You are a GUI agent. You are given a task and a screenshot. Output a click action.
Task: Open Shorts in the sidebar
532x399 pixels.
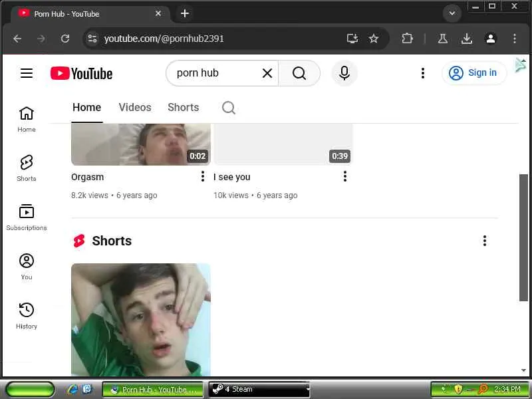pos(27,169)
